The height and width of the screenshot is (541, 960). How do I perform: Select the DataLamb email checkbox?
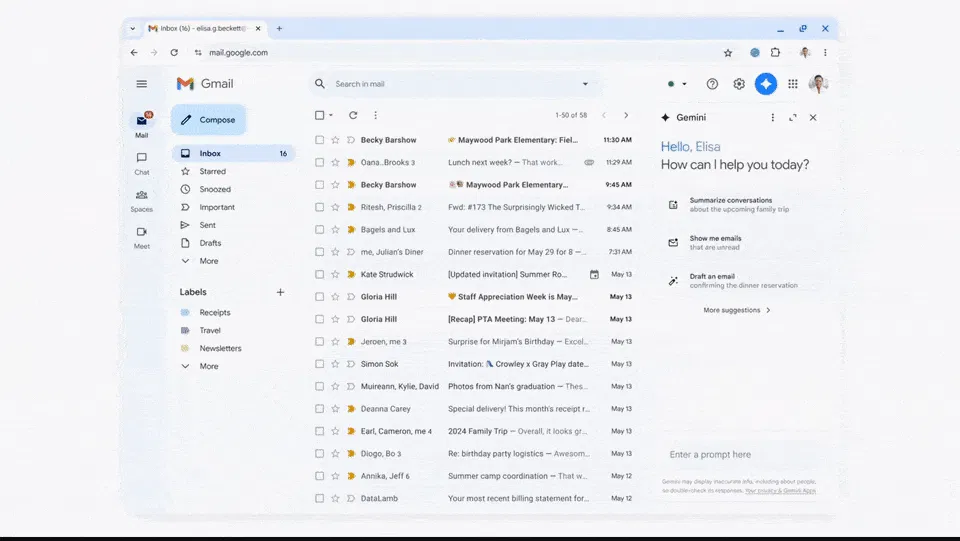click(x=320, y=498)
